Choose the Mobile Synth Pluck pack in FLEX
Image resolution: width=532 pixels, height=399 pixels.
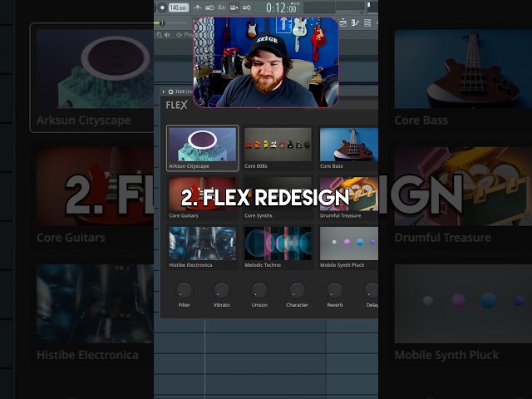tap(348, 248)
